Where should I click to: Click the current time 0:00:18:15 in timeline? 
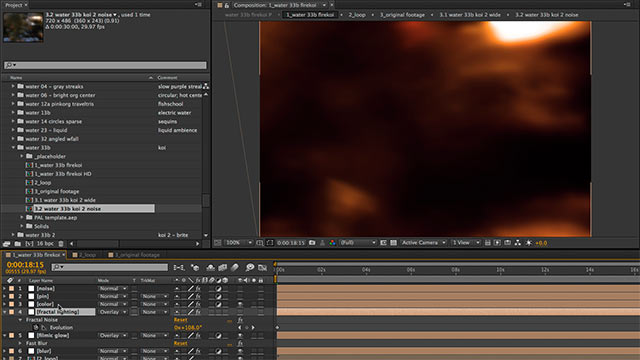pyautogui.click(x=25, y=265)
